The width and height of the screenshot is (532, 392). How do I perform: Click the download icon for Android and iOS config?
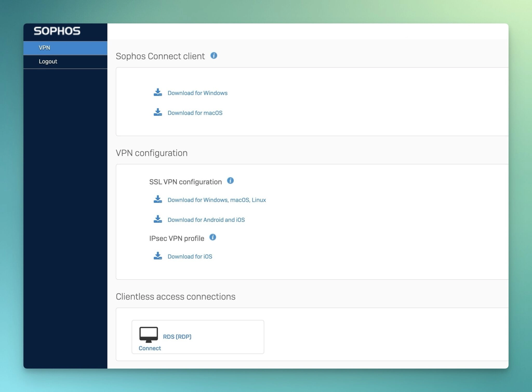158,220
